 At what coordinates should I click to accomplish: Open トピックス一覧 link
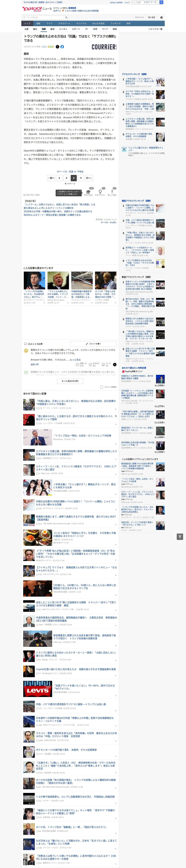tap(156, 29)
